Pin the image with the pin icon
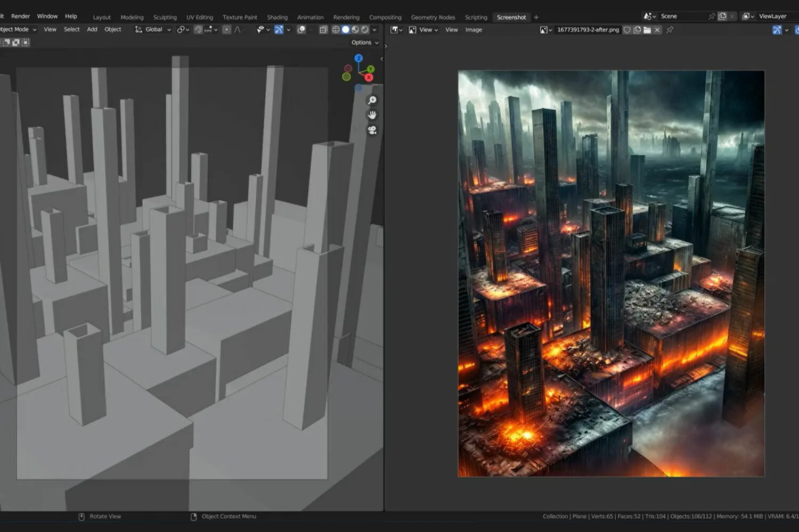 click(670, 30)
